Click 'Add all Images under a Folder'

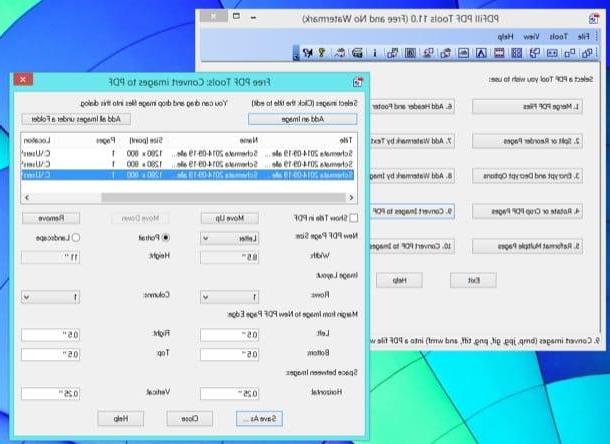[76, 119]
